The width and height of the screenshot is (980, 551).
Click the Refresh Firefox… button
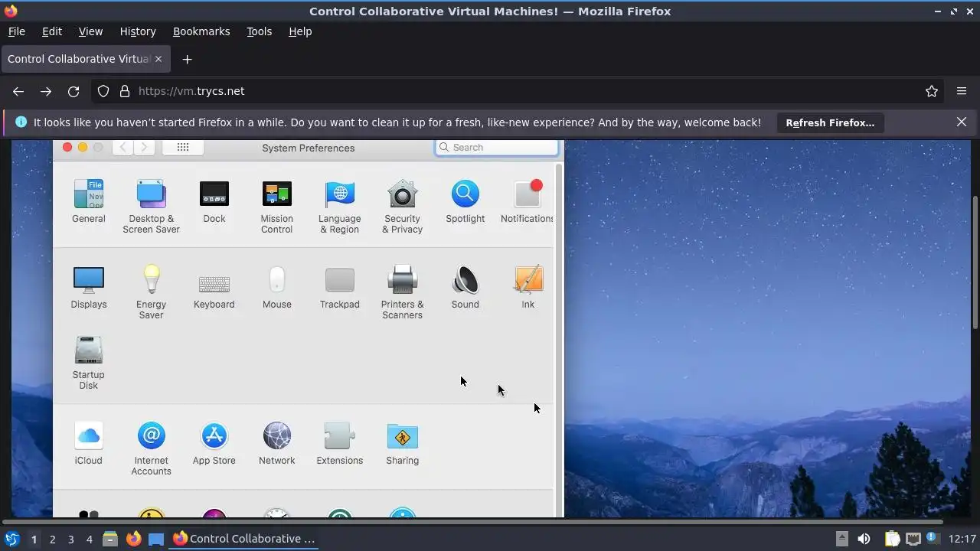[830, 122]
